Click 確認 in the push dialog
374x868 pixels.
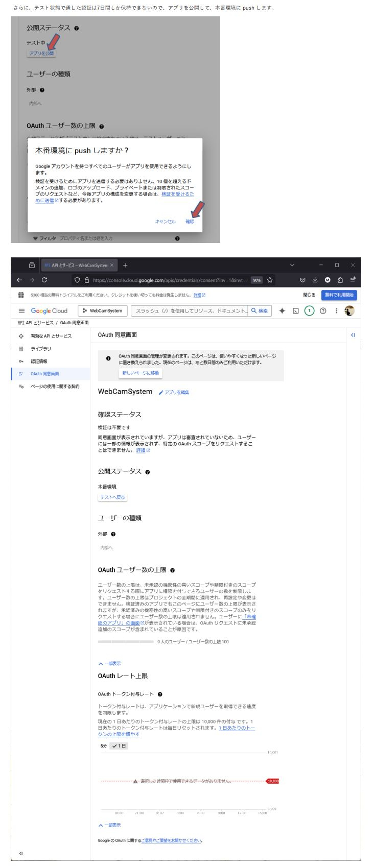coord(190,222)
